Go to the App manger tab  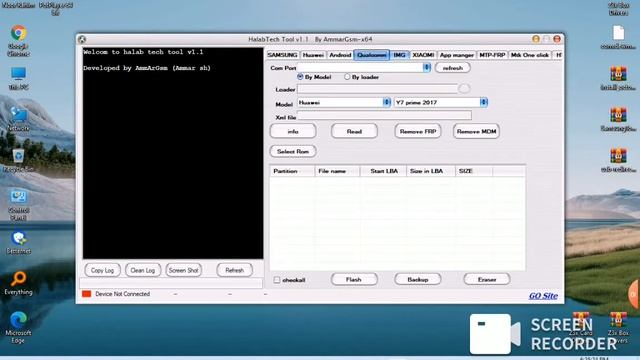457,55
